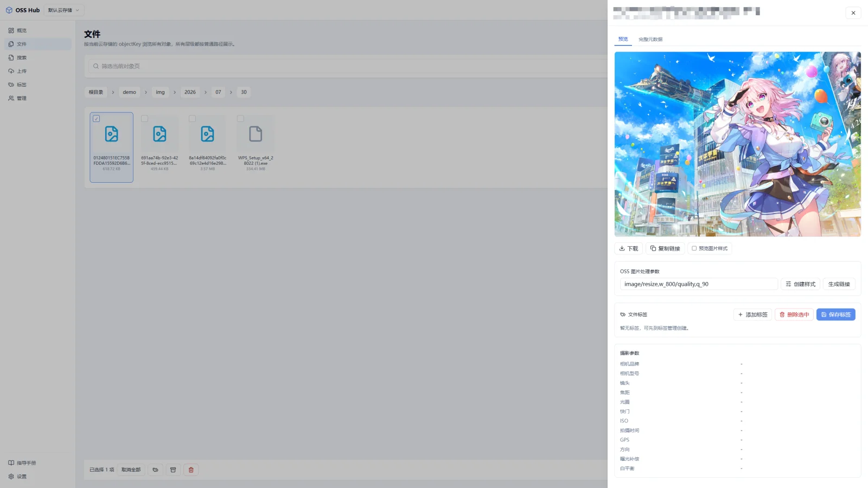This screenshot has width=868, height=488.
Task: Open the 691aa74b-92e3 image file icon
Action: tap(159, 134)
